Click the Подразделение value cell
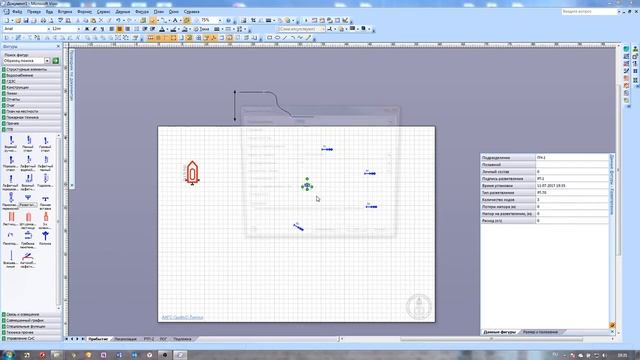Viewport: 640px width, 360px height. tap(572, 158)
